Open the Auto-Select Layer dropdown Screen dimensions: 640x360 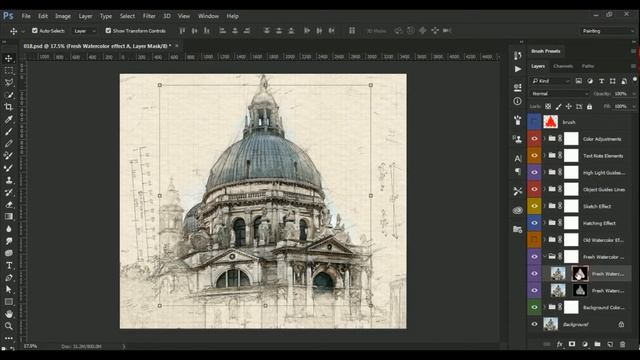(x=85, y=31)
